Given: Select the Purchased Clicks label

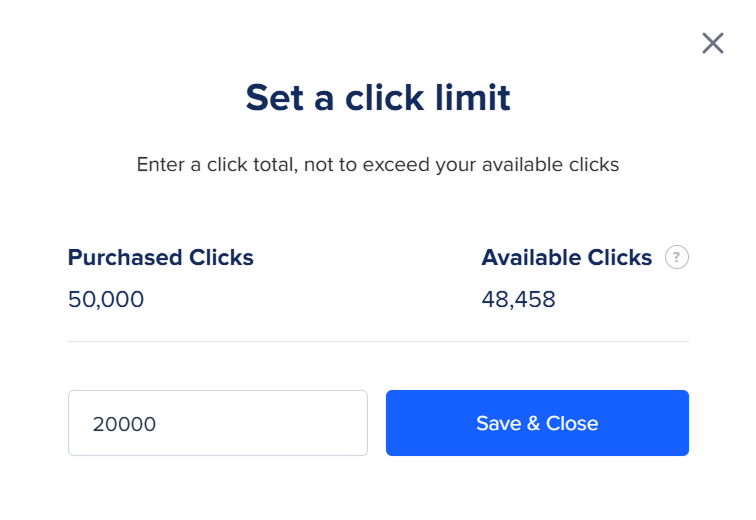Looking at the screenshot, I should tap(161, 258).
